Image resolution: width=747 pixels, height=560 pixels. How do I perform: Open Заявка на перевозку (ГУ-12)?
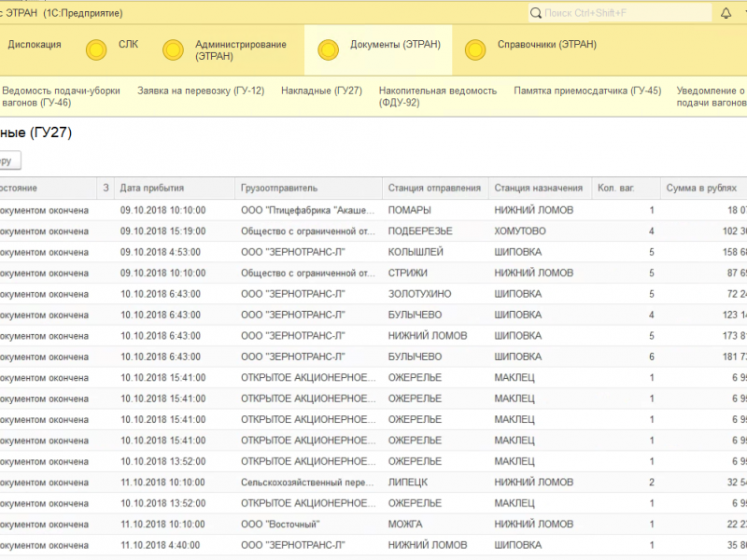pyautogui.click(x=201, y=91)
